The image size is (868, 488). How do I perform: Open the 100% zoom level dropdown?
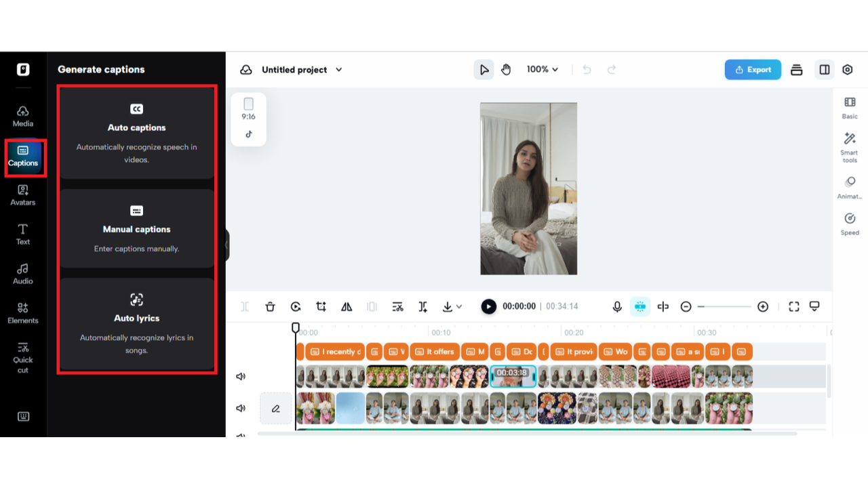542,70
